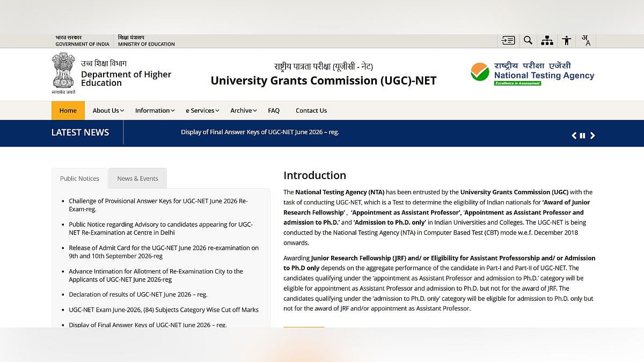Show next news item arrow
This screenshot has height=362, width=644.
tap(592, 136)
